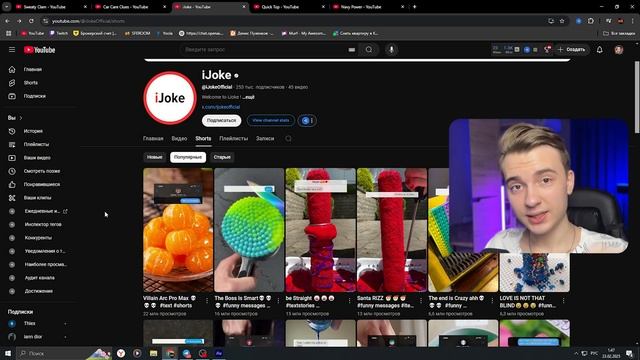Switch to the channel Записи tab
Viewport: 640px width, 360px height.
coord(265,139)
